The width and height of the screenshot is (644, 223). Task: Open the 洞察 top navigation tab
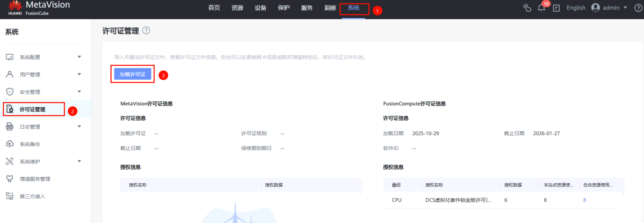pyautogui.click(x=330, y=8)
